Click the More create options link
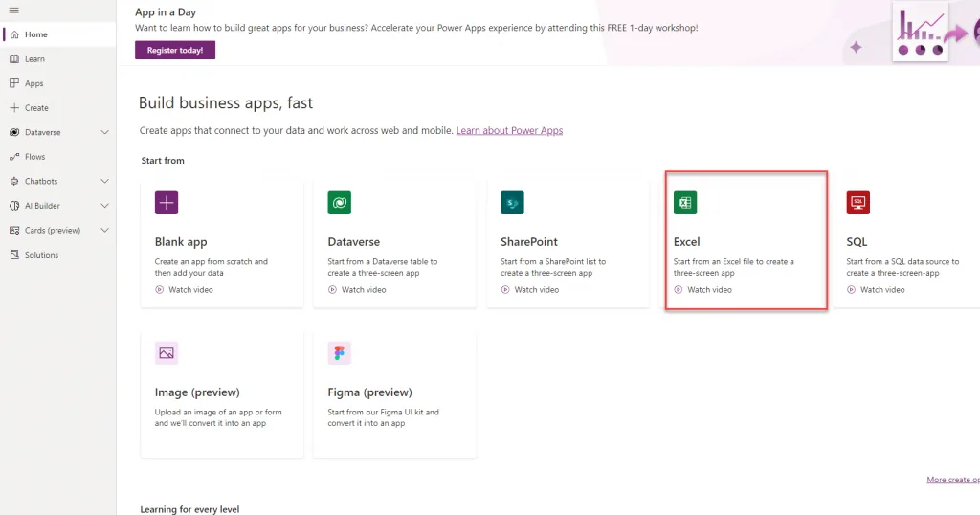Image resolution: width=980 pixels, height=515 pixels. click(953, 480)
